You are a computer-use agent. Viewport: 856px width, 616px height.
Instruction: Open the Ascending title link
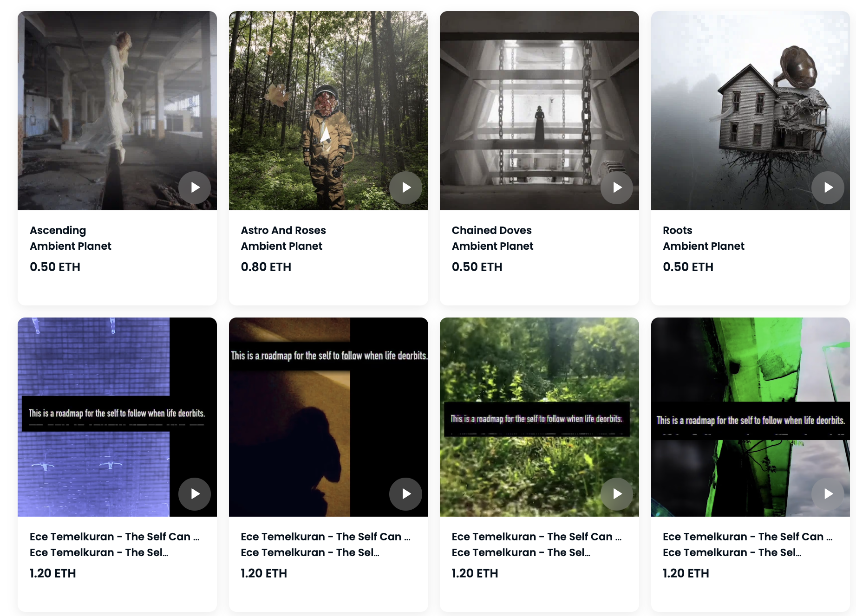58,230
